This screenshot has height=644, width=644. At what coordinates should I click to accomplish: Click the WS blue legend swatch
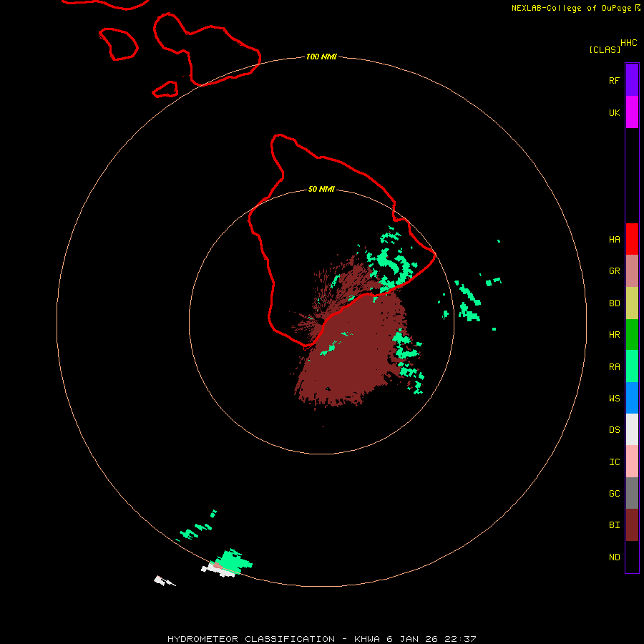(632, 398)
